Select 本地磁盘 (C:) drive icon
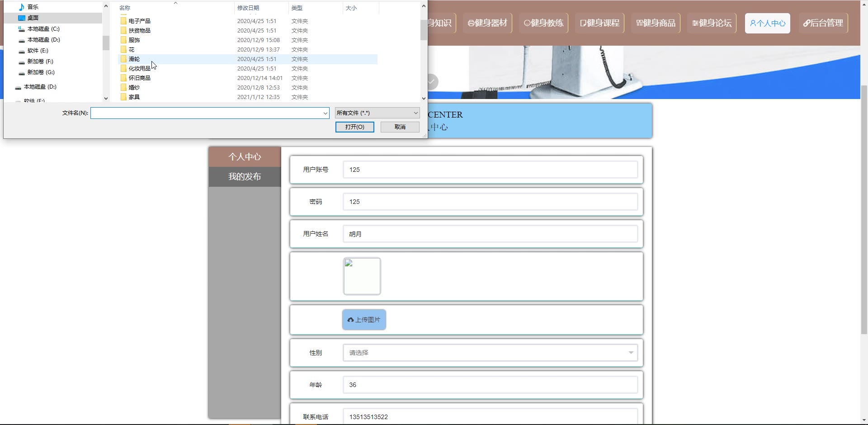 tap(21, 29)
